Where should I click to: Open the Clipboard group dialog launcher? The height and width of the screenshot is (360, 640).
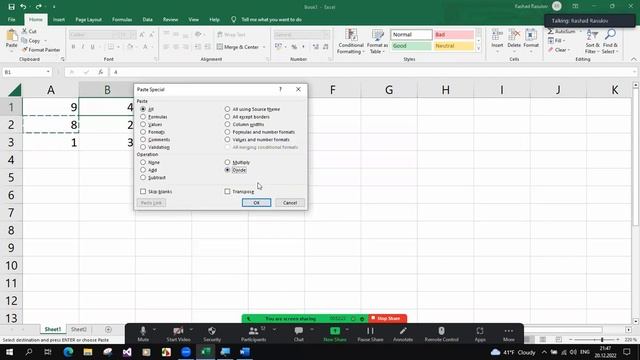(x=62, y=60)
